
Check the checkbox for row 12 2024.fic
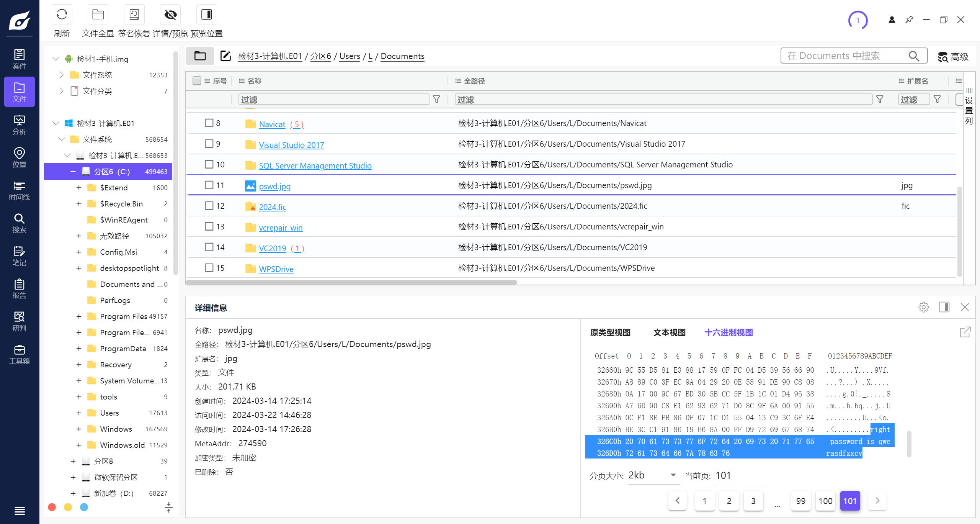[x=209, y=206]
